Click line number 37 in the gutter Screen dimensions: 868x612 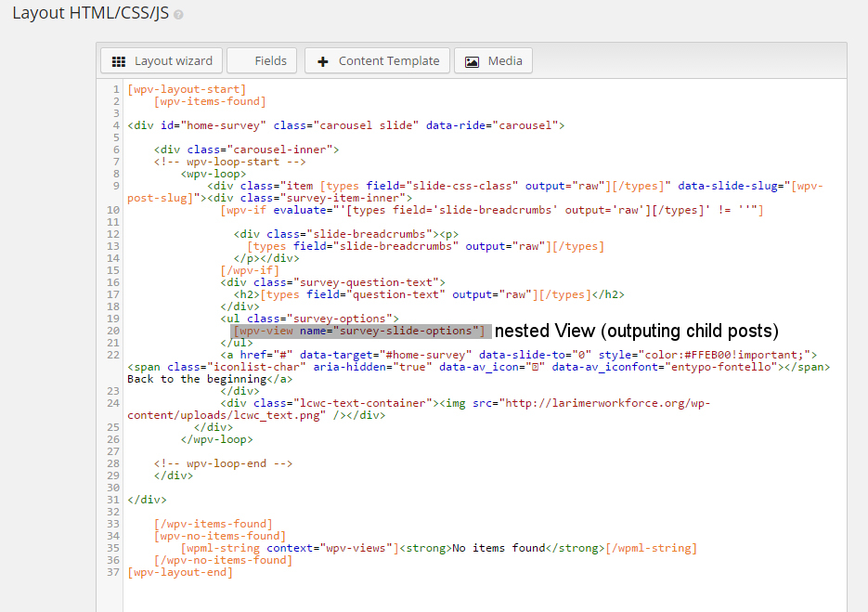click(113, 573)
